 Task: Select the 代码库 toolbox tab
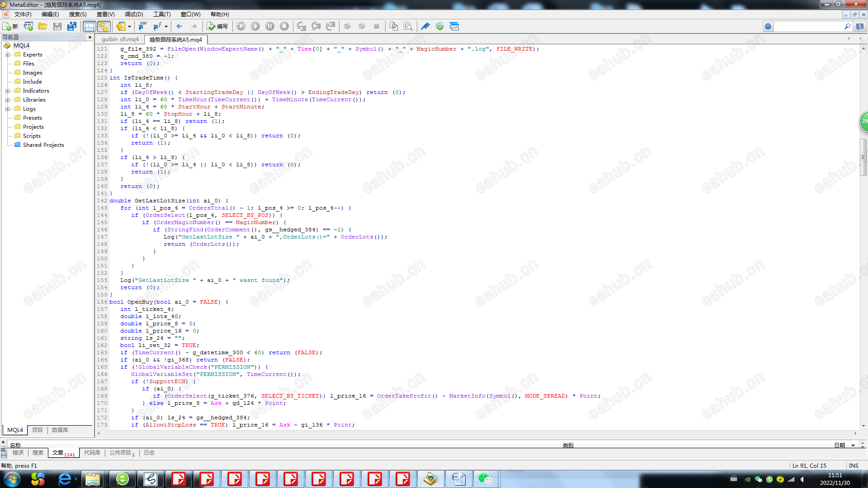[92, 452]
